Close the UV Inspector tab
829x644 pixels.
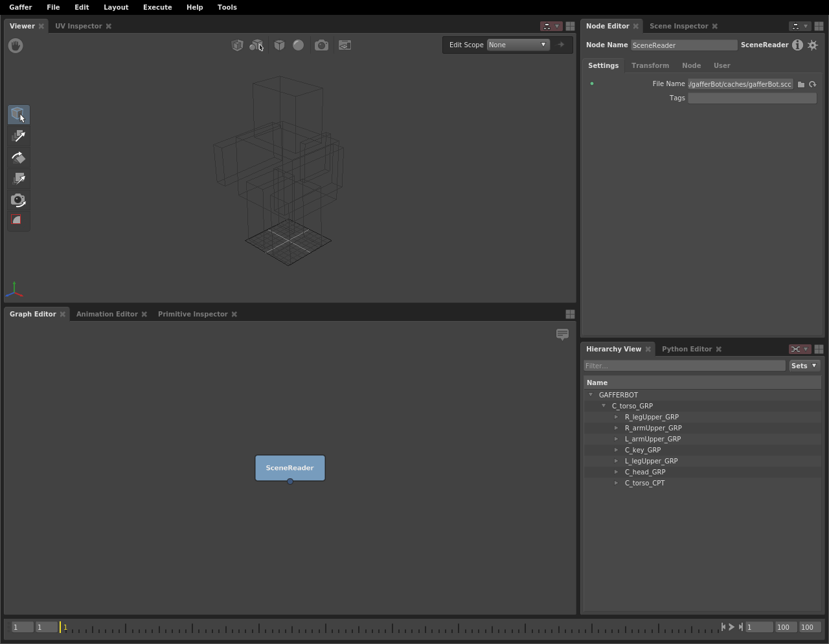(109, 27)
